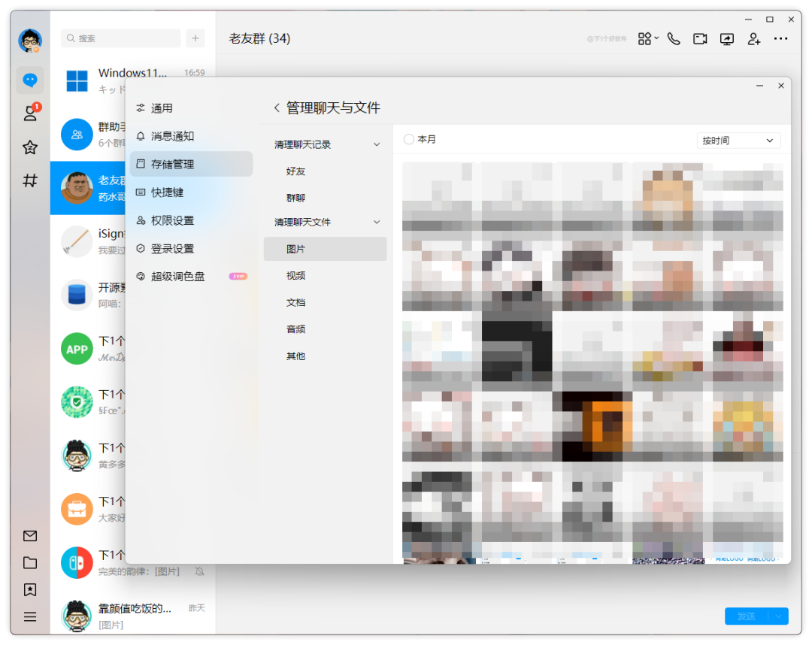Open the messages chat icon in sidebar
Image resolution: width=812 pixels, height=645 pixels.
click(x=30, y=80)
